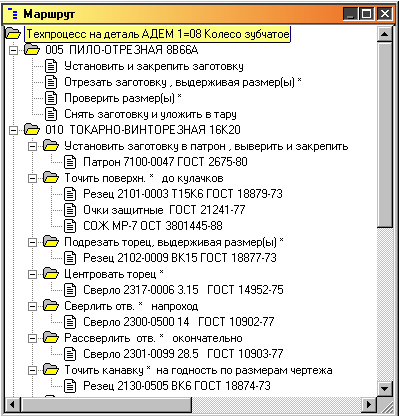Collapse Сверлить отв. напроход node
This screenshot has width=399, height=416.
pos(32,306)
